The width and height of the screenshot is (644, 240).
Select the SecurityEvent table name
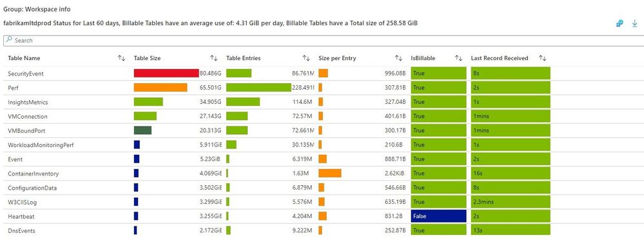[26, 74]
